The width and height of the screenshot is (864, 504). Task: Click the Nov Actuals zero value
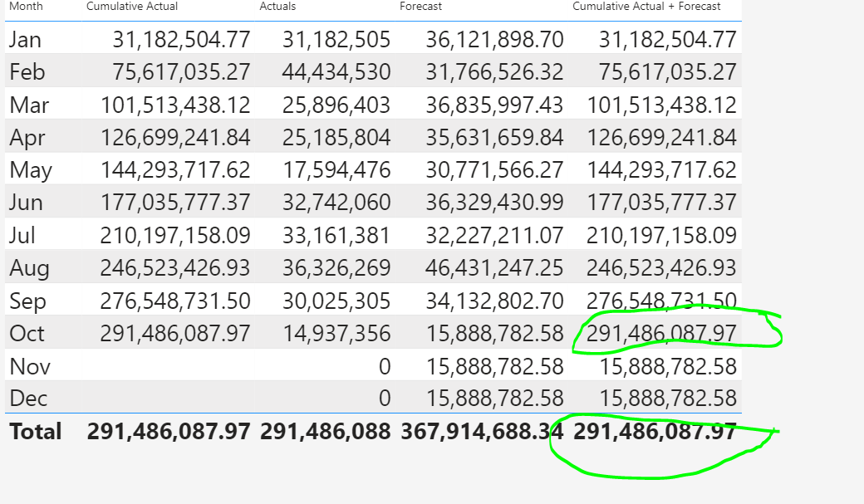pos(385,367)
